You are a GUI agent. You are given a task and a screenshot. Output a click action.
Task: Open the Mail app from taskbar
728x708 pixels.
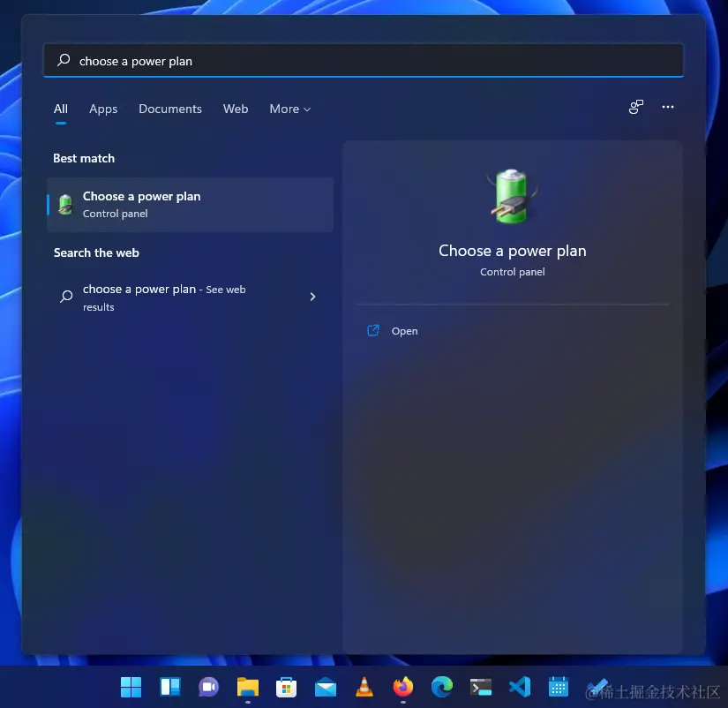click(x=326, y=687)
